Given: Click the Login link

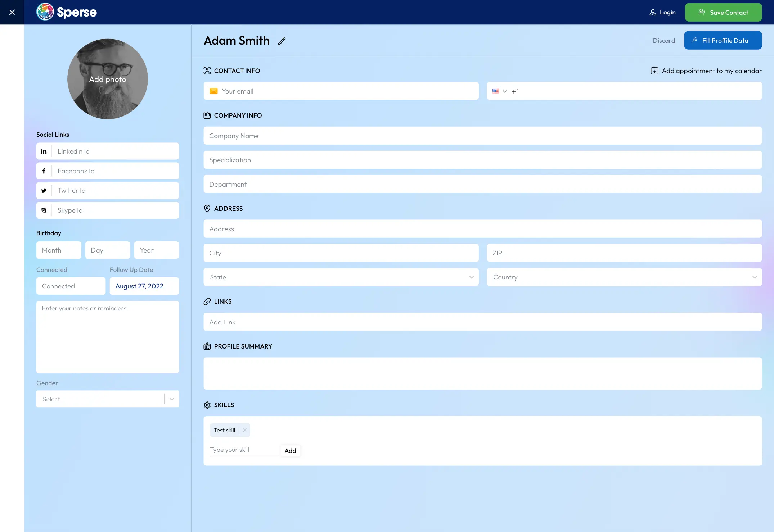Looking at the screenshot, I should click(662, 12).
